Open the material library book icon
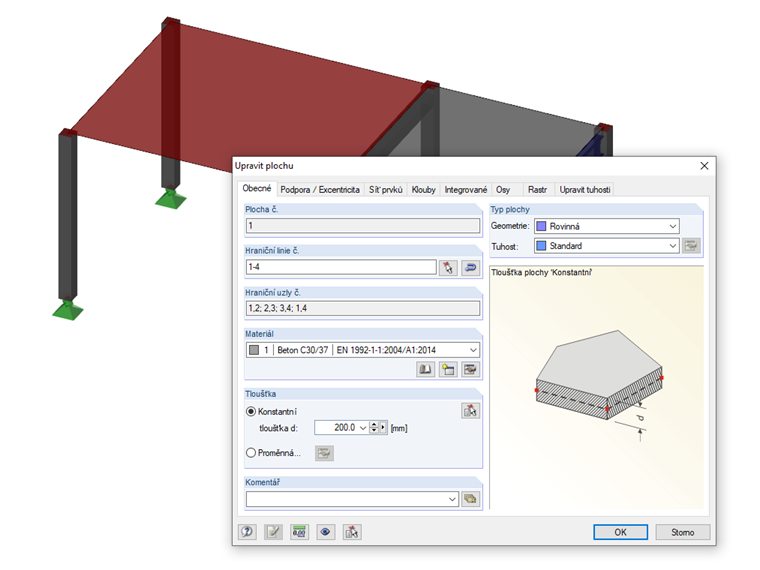Image resolution: width=760 pixels, height=570 pixels. click(426, 369)
